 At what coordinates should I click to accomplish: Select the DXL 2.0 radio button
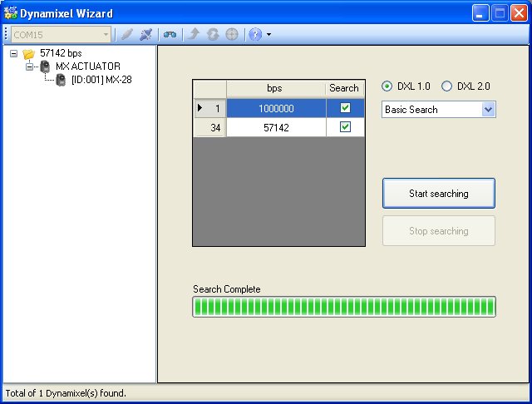click(446, 86)
